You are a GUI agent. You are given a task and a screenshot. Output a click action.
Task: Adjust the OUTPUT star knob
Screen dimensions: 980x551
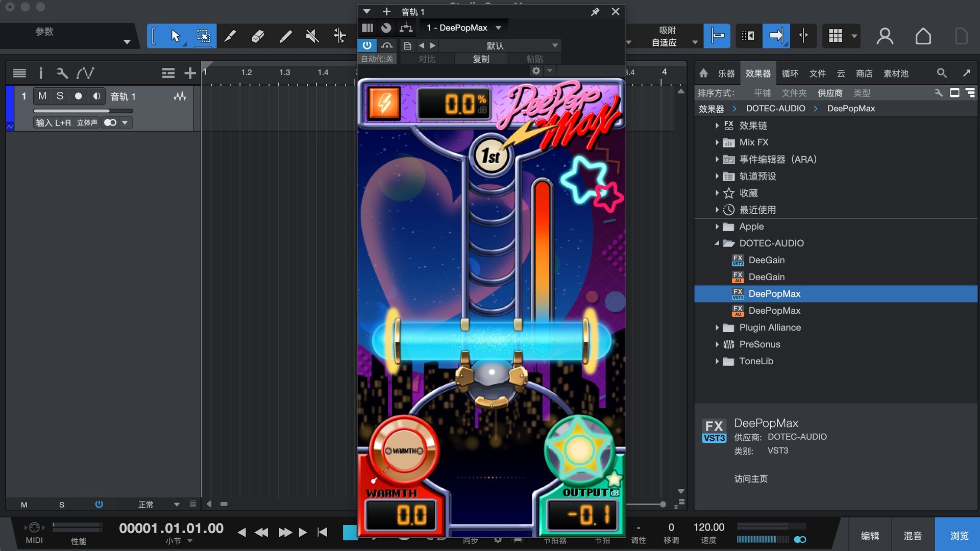(x=579, y=450)
